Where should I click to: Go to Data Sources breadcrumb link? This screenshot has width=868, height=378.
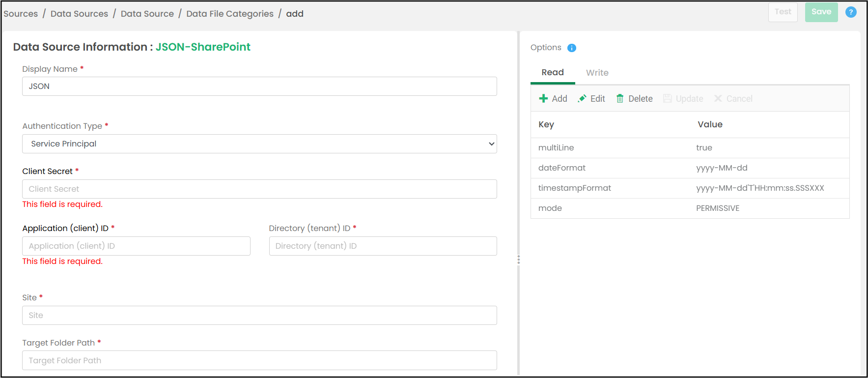(x=79, y=14)
